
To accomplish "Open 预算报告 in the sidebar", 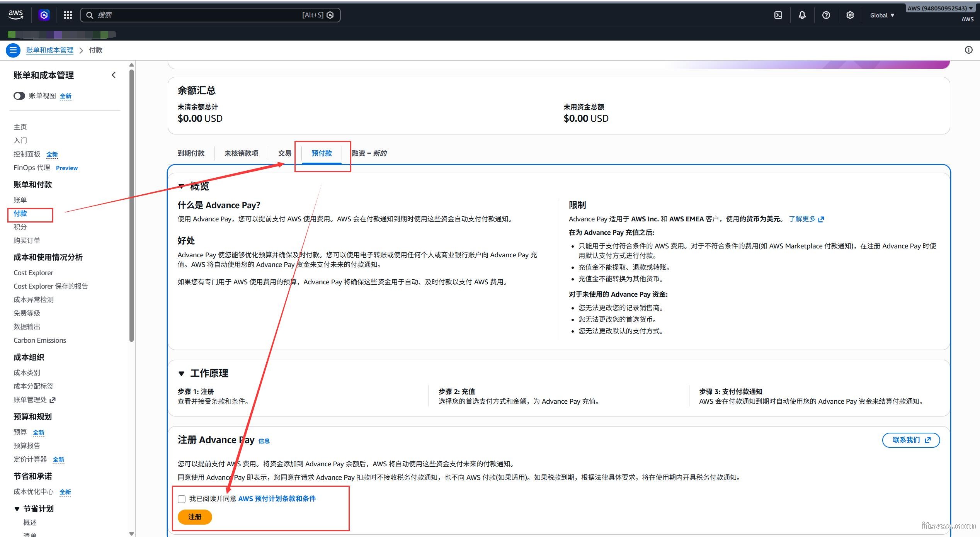I will pos(27,446).
